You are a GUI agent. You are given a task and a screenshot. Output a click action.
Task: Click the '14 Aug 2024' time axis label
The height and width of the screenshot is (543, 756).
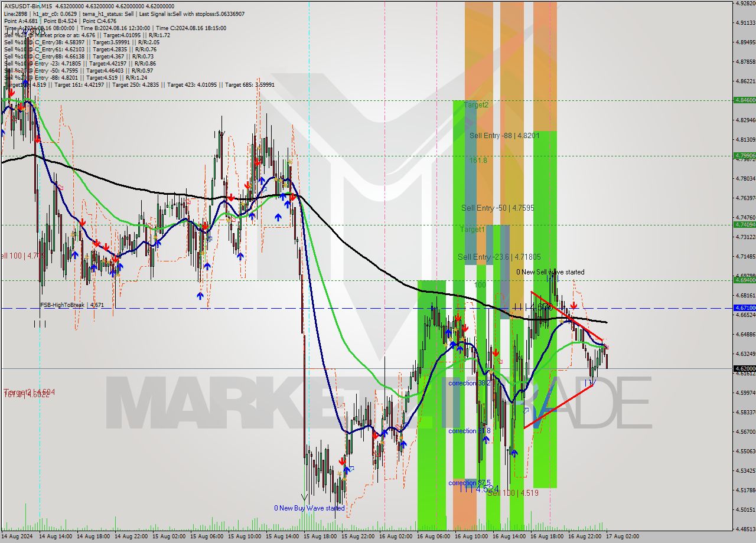click(17, 537)
